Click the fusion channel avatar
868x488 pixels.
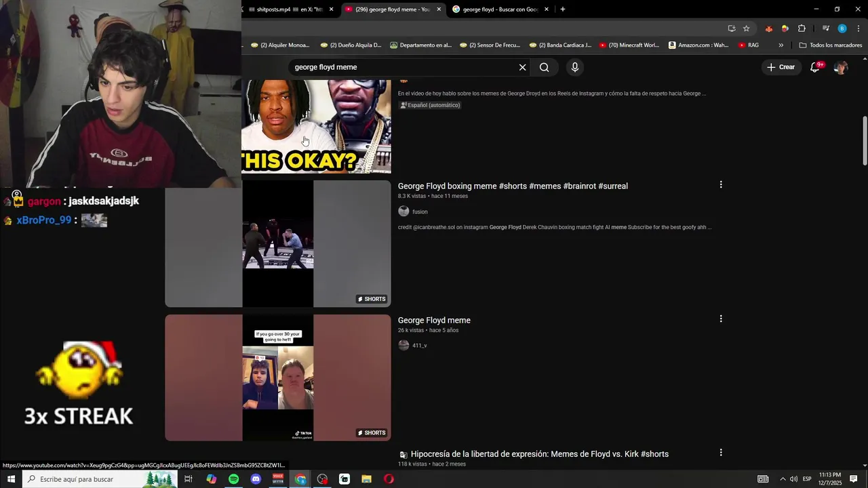coord(403,211)
